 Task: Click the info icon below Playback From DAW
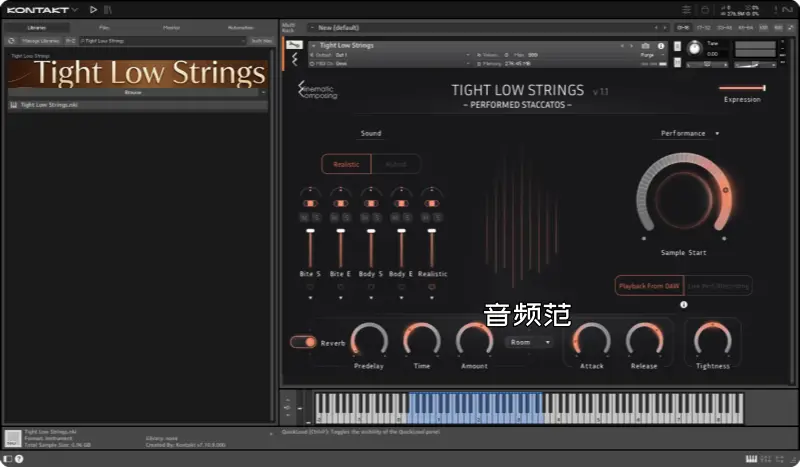(x=684, y=305)
